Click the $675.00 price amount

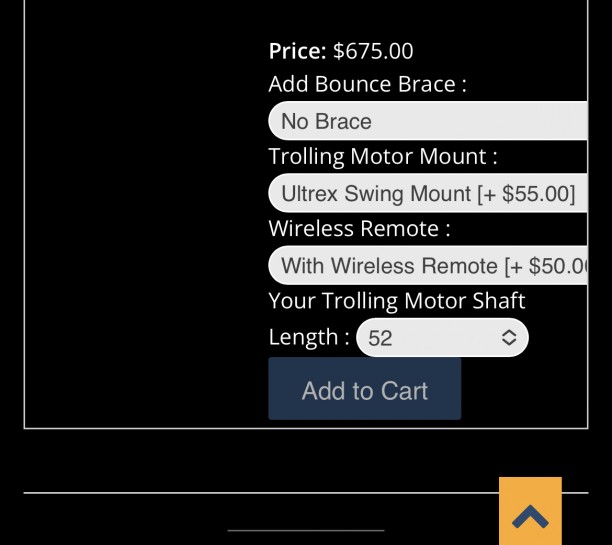point(373,51)
